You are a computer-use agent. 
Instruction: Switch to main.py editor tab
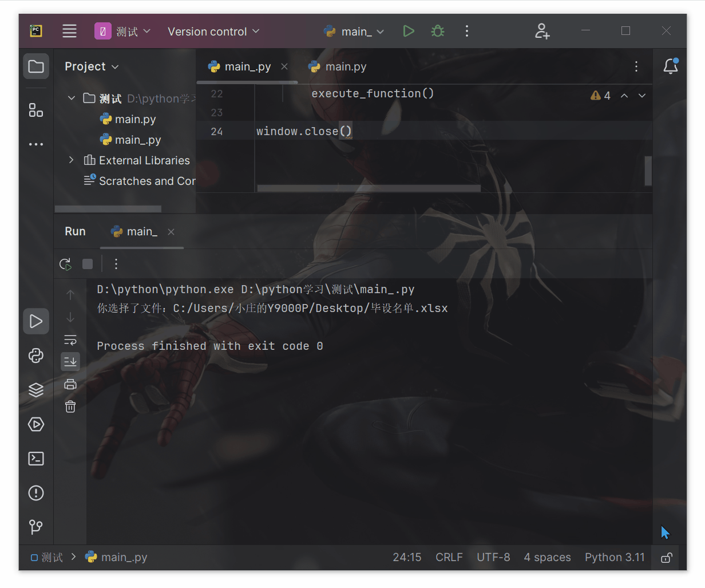click(338, 66)
